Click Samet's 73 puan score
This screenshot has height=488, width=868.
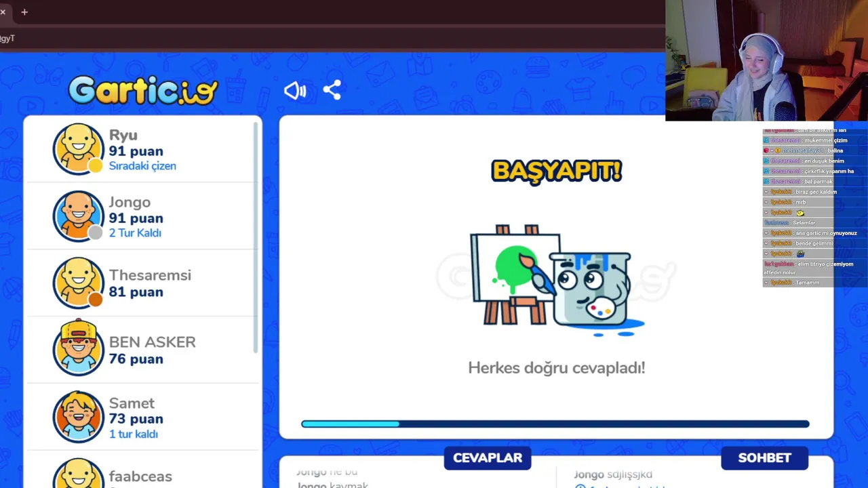(136, 419)
